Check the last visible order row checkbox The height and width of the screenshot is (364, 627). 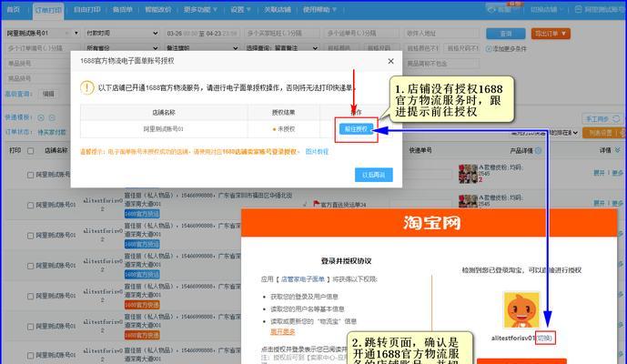[30, 355]
